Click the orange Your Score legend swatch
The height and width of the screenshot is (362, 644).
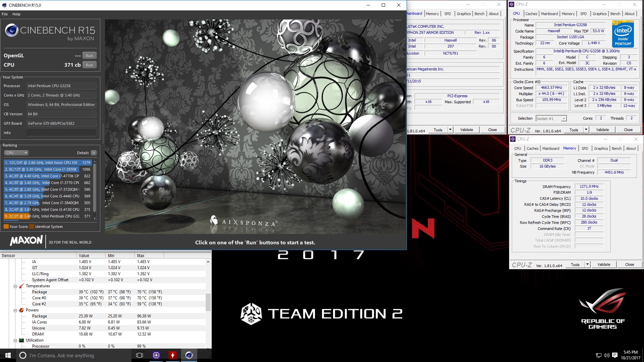(6, 227)
